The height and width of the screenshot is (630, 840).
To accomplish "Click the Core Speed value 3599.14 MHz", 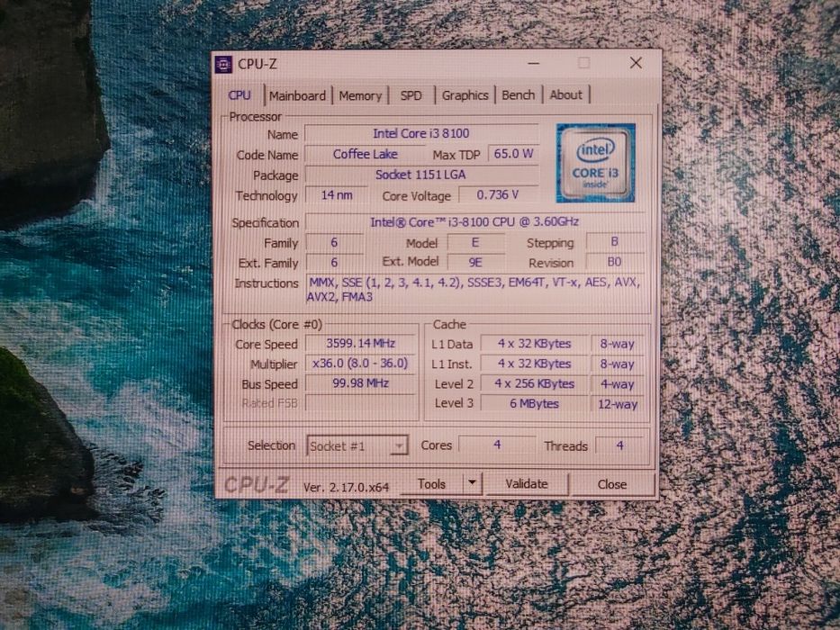I will point(360,344).
